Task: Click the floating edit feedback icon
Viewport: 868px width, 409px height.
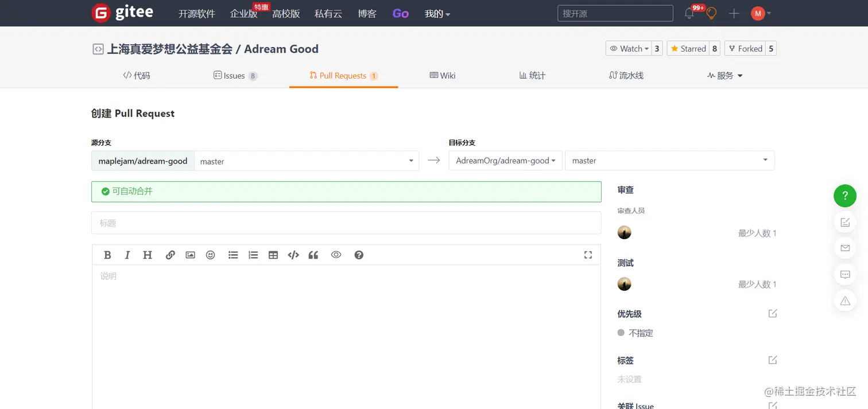Action: [845, 223]
